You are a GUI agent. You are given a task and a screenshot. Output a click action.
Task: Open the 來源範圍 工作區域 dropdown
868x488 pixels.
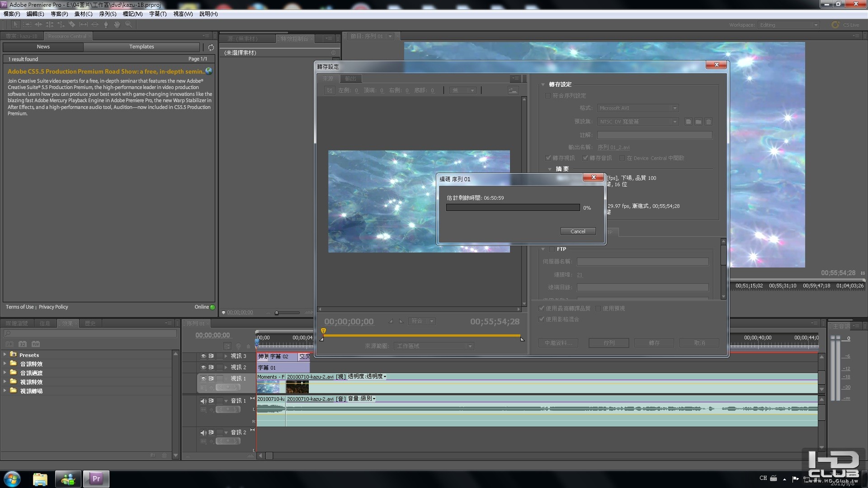click(x=434, y=346)
